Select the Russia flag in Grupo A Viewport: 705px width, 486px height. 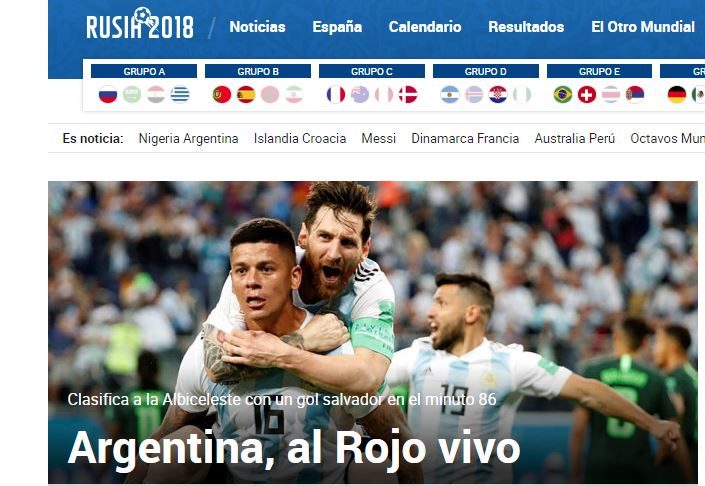(x=108, y=94)
